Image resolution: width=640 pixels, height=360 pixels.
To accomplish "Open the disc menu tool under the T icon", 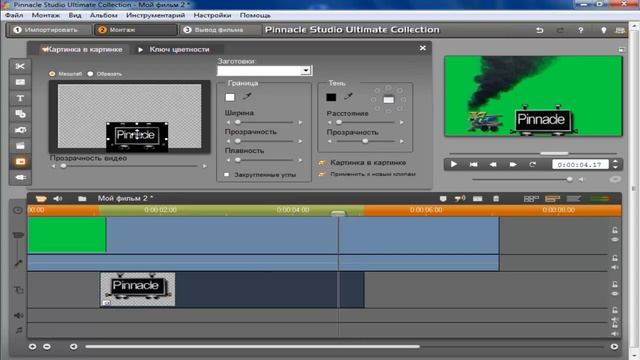I will point(20,114).
